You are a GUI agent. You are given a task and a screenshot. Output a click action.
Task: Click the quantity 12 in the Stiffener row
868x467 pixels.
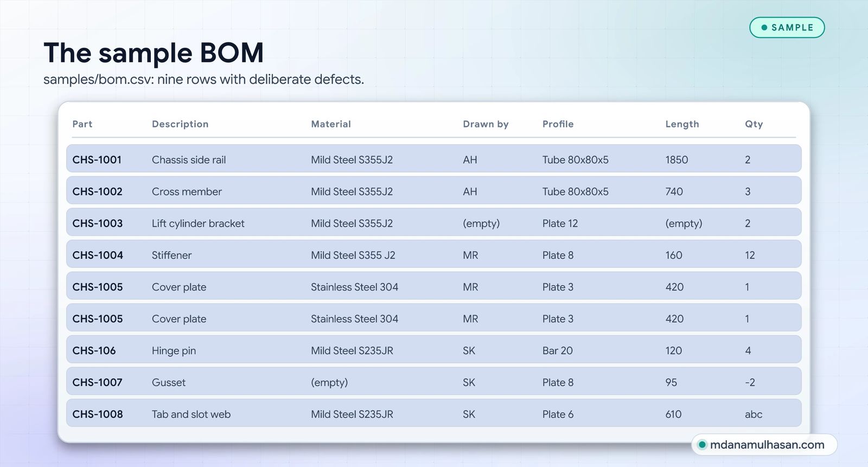point(750,255)
